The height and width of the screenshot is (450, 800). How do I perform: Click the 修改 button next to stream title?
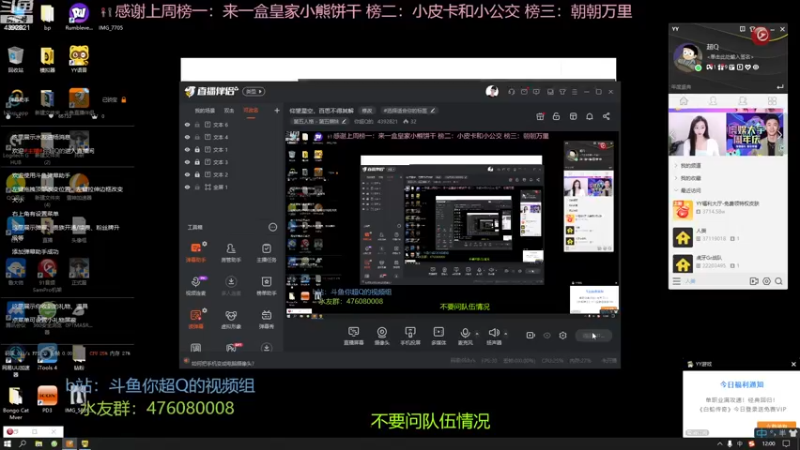[367, 111]
